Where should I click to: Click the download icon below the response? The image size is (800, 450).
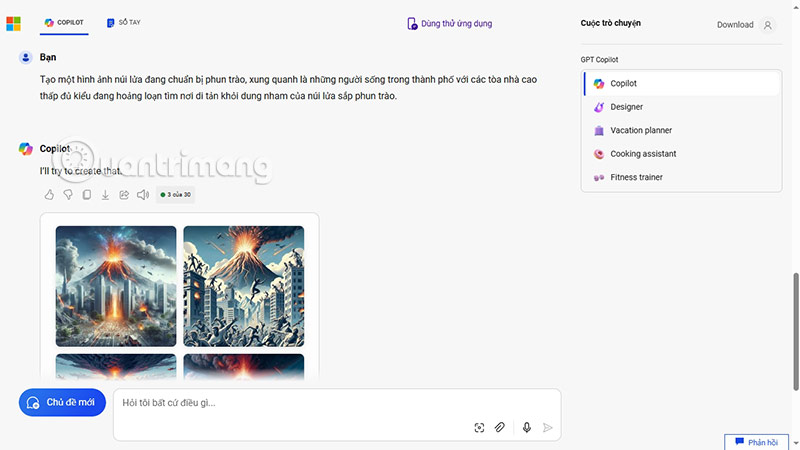click(106, 195)
